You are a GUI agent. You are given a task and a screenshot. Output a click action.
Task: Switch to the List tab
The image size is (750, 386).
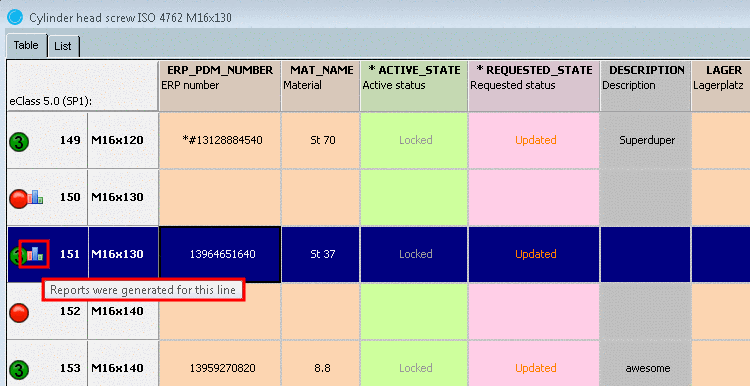coord(63,46)
